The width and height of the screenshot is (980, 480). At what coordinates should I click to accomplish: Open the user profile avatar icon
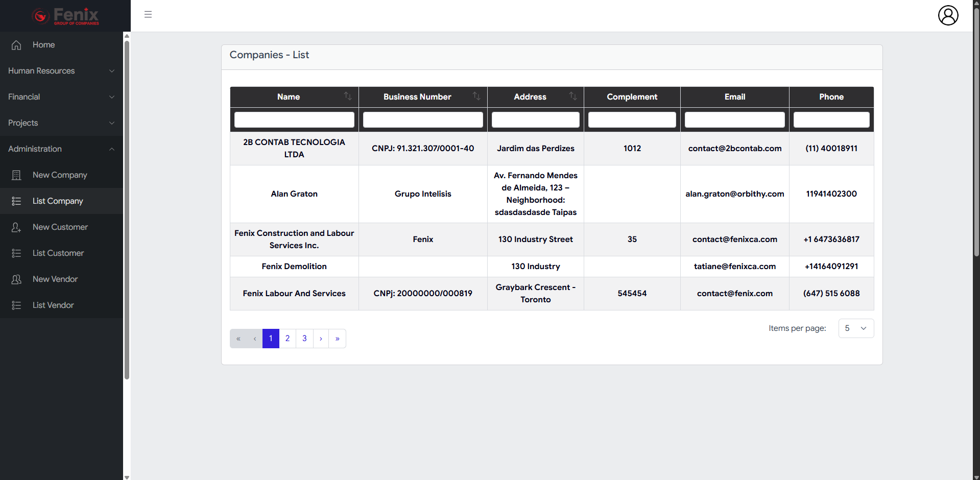[948, 15]
